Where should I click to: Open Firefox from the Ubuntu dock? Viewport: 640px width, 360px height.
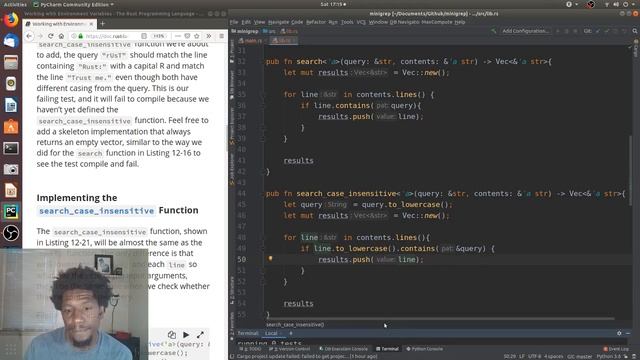point(11,19)
